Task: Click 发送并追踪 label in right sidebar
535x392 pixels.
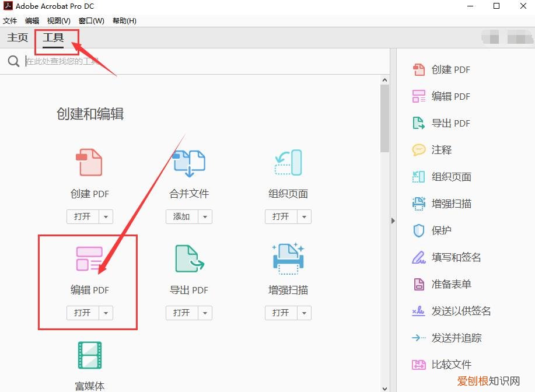Action: tap(456, 338)
